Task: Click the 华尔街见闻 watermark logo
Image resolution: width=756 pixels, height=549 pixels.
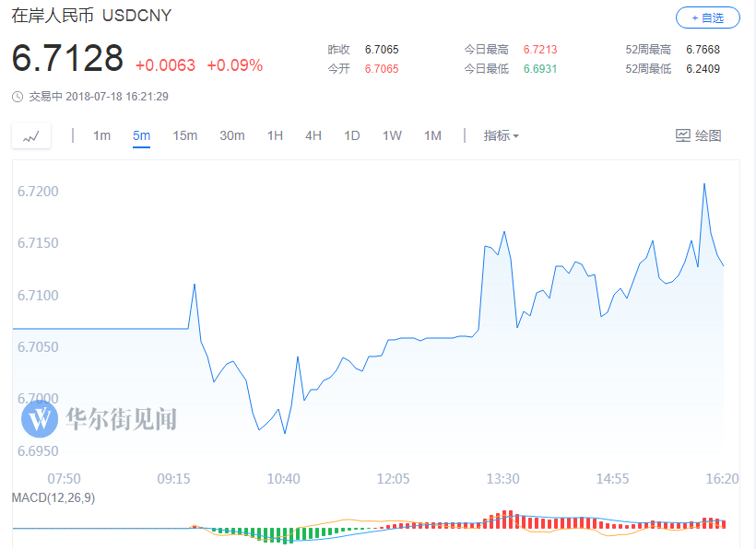Action: click(41, 419)
